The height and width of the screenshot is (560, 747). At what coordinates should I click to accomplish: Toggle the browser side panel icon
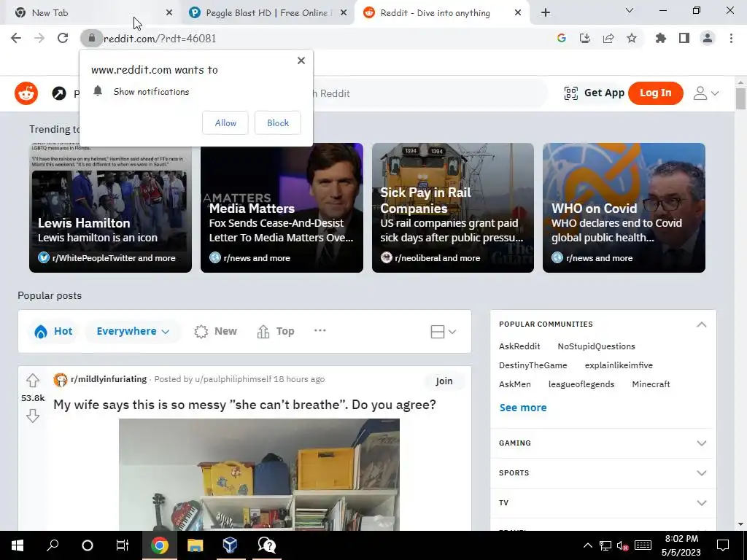click(684, 38)
